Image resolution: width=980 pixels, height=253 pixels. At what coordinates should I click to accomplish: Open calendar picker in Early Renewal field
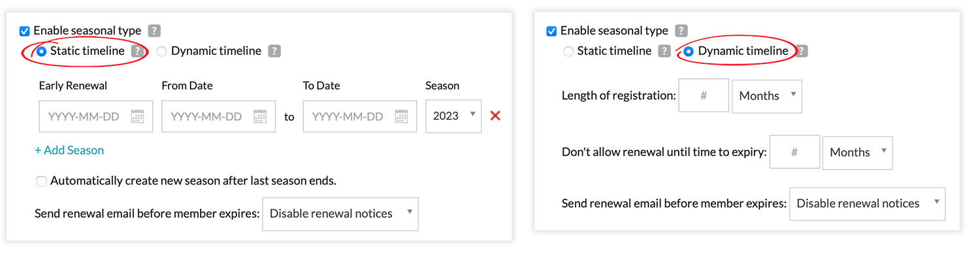tap(137, 117)
